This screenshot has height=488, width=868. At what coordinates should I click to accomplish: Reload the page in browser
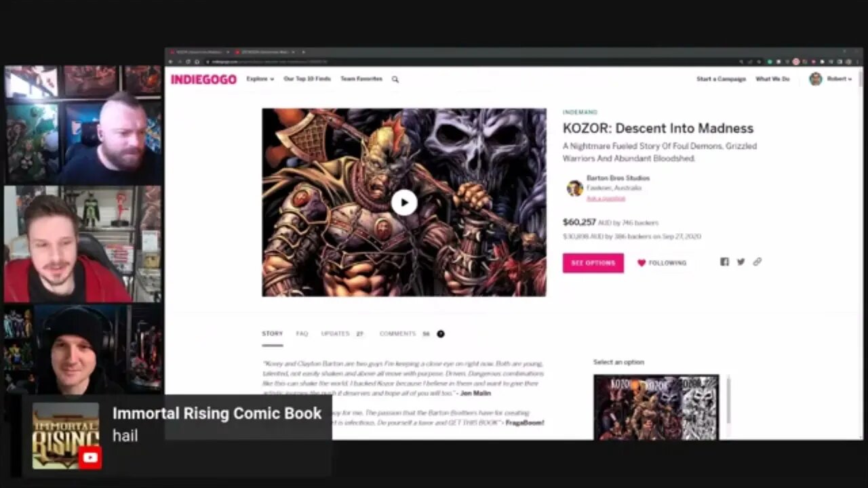[188, 62]
